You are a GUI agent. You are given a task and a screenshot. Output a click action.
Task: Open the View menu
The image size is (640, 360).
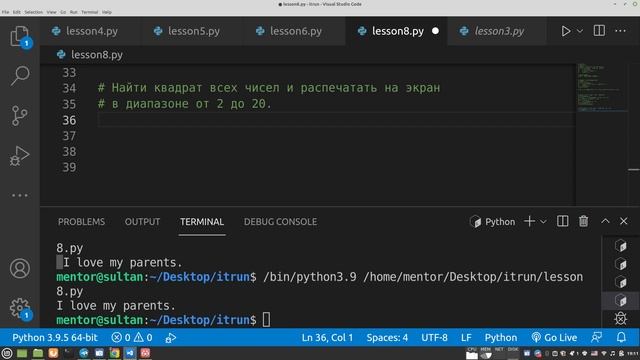51,12
